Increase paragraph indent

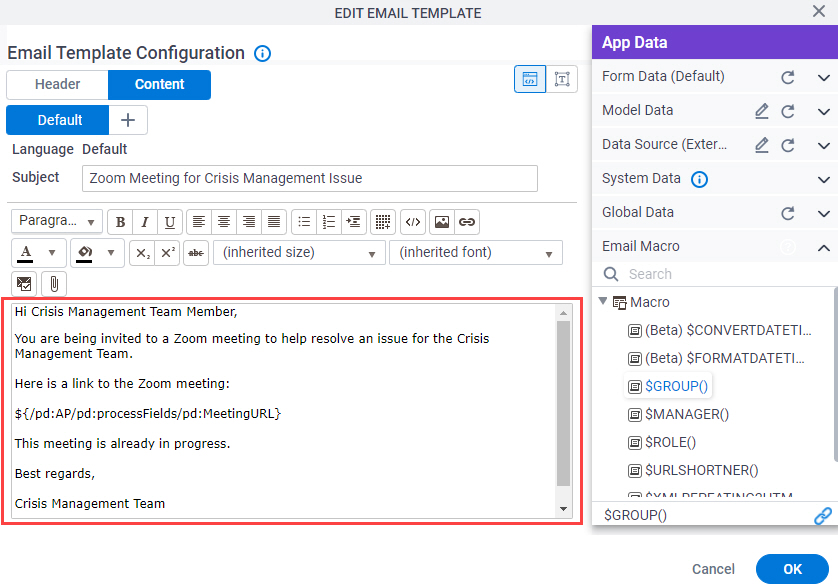point(354,222)
